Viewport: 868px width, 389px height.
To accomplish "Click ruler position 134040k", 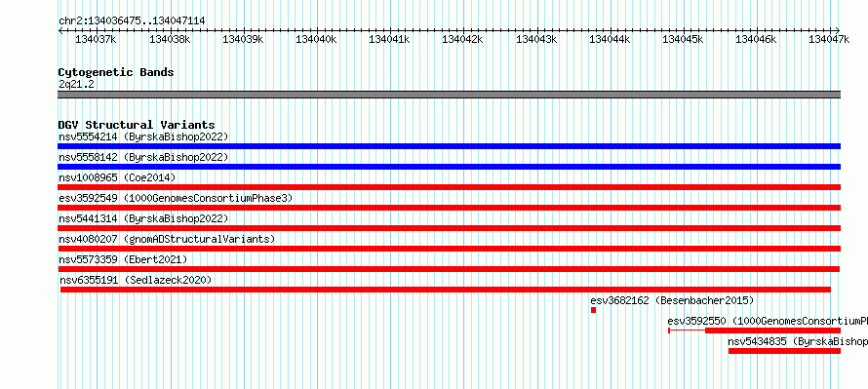I will [316, 39].
